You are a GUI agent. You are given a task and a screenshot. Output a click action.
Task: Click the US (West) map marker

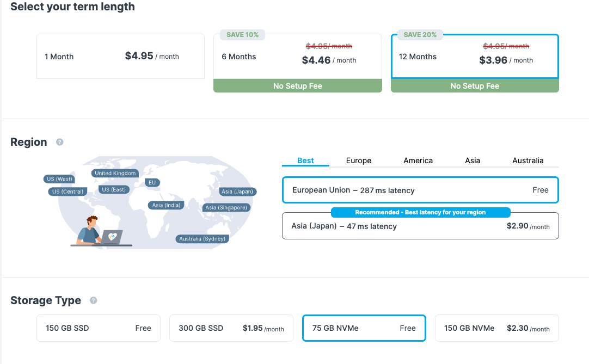pos(59,179)
